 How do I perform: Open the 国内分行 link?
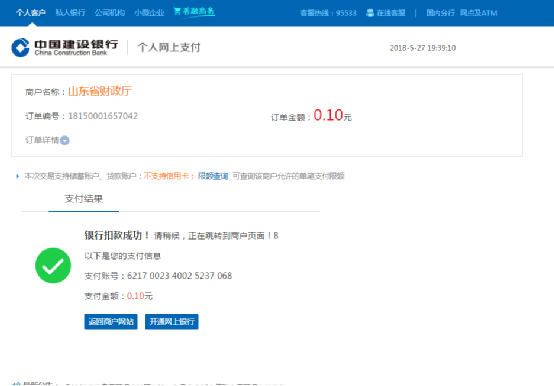point(440,13)
